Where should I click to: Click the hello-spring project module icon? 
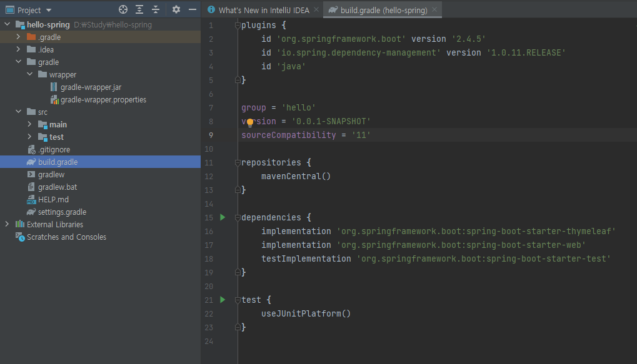click(20, 25)
